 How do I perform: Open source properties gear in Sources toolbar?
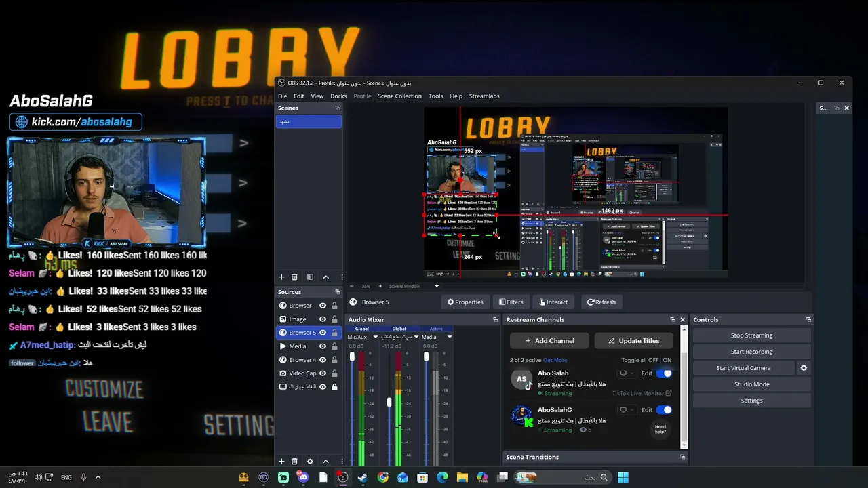pos(310,462)
